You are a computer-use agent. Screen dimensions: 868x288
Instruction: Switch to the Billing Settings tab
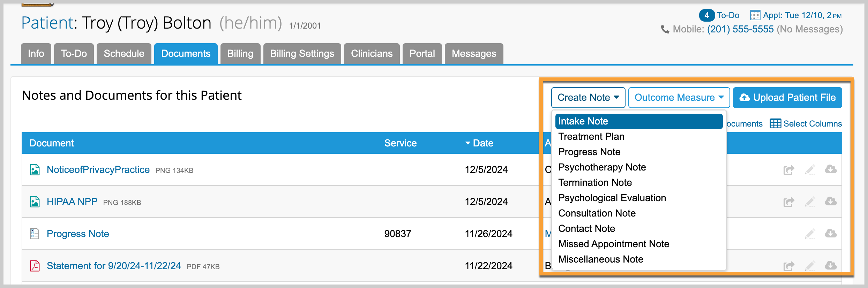click(302, 54)
